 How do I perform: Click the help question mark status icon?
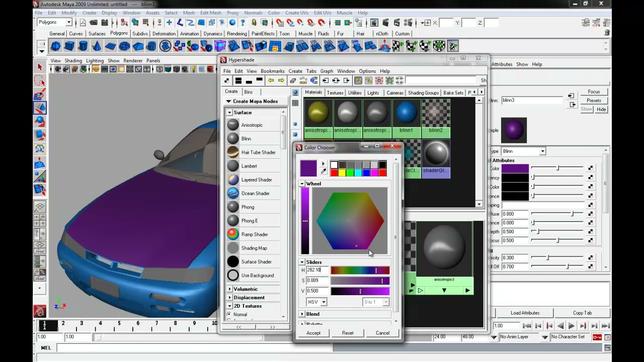(x=243, y=23)
